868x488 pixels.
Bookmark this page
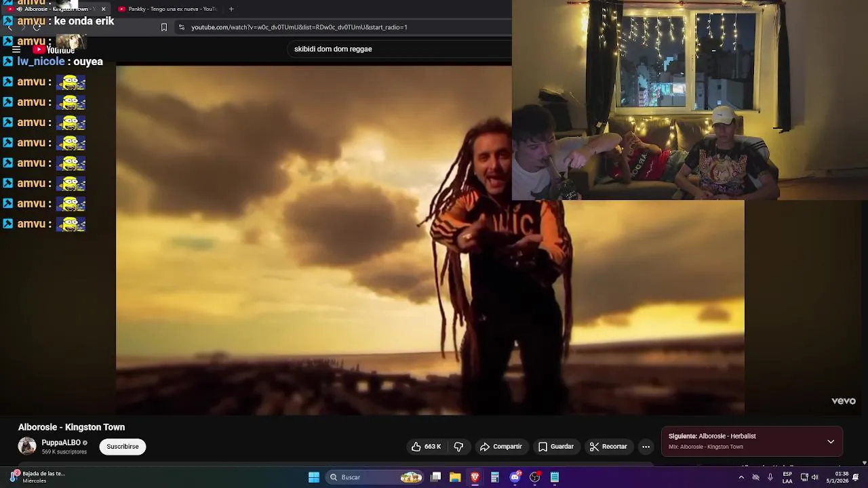163,27
